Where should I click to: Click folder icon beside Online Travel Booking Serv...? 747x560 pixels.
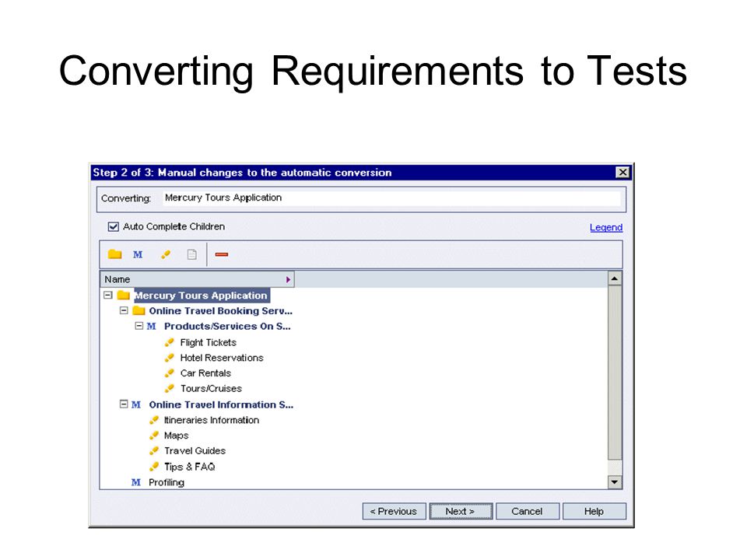139,311
